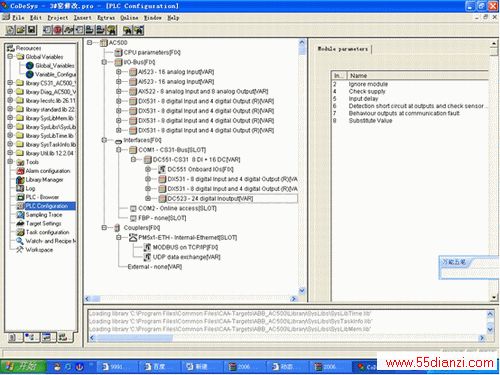This screenshot has width=500, height=375.
Task: Click the red Stop toolbar icon
Action: [x=57, y=30]
